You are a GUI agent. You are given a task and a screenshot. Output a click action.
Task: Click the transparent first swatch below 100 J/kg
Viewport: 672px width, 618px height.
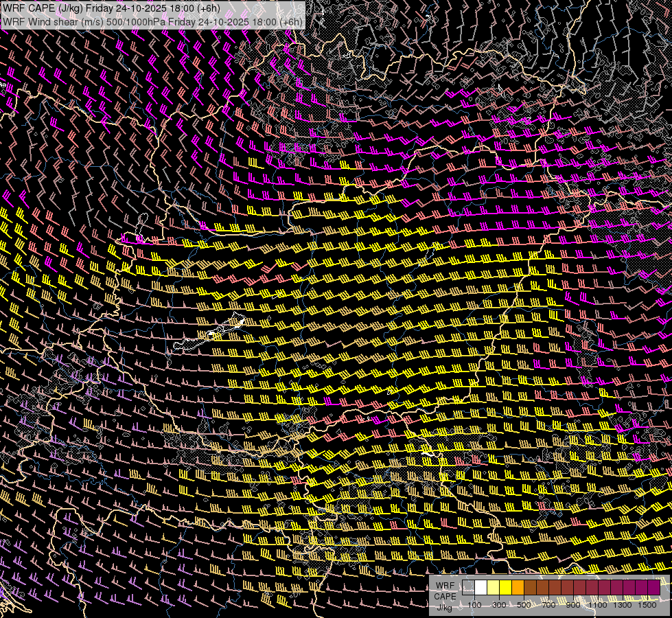point(468,588)
